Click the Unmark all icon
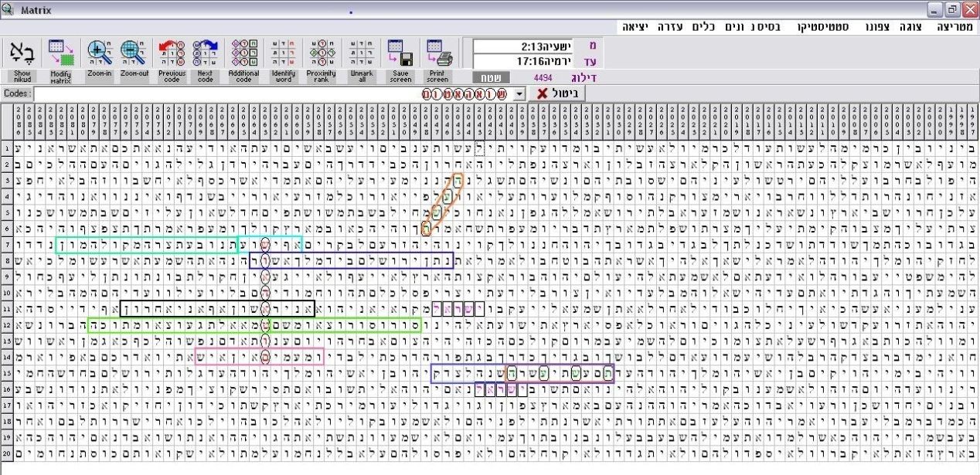The height and width of the screenshot is (475, 980). click(361, 54)
